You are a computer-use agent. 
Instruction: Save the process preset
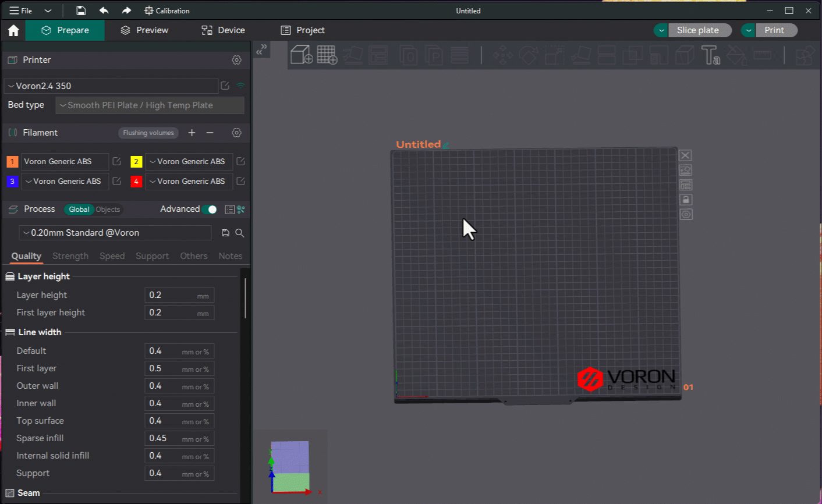[225, 233]
